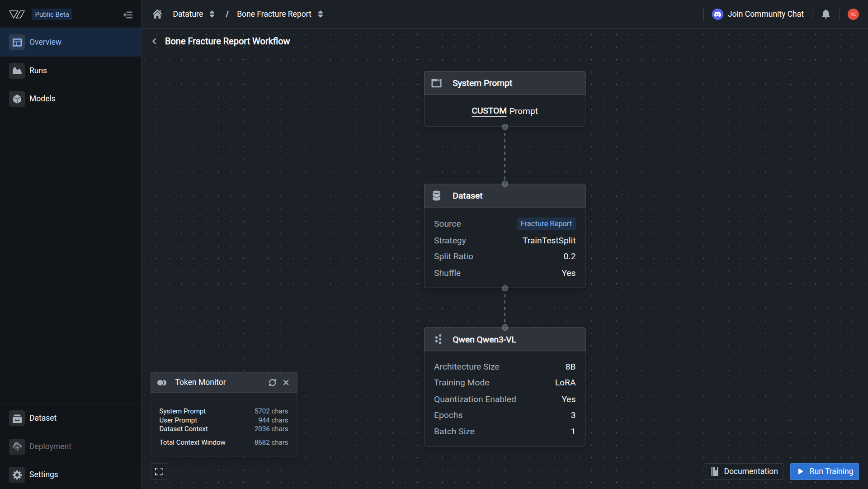Click the Training Mode LoRA value
This screenshot has width=868, height=489.
pos(565,383)
